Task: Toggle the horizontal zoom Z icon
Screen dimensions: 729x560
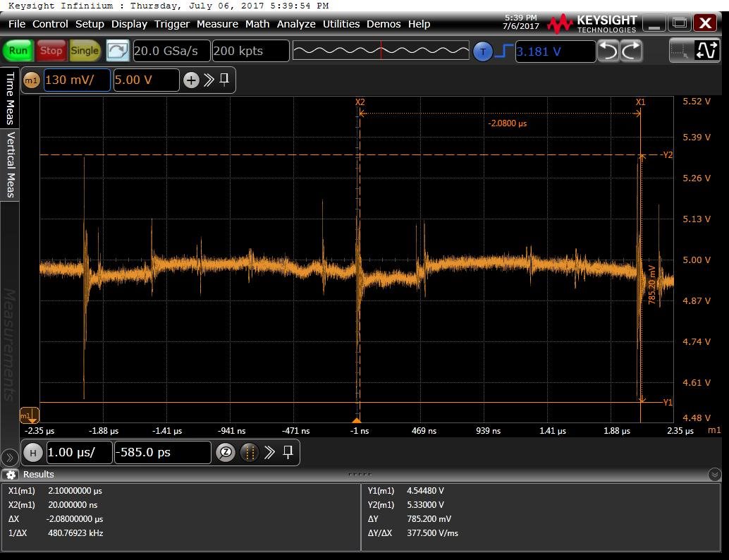Action: 226,452
